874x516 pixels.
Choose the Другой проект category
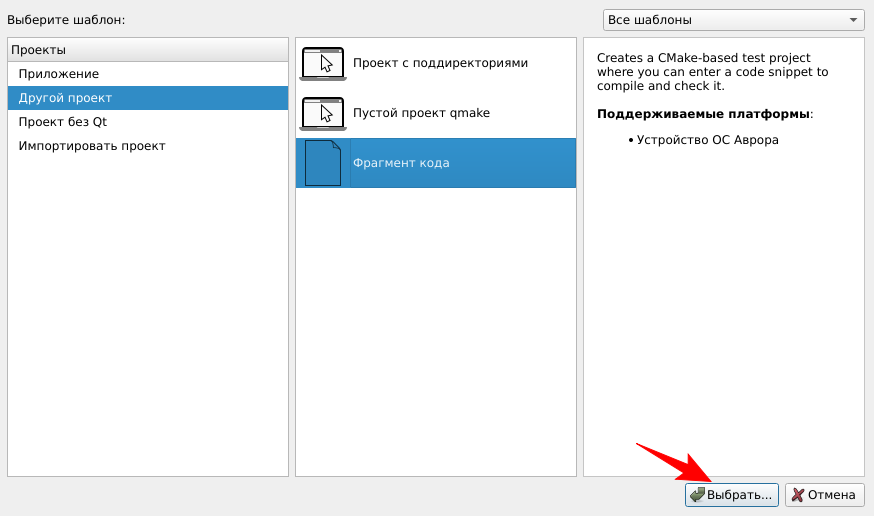point(65,98)
